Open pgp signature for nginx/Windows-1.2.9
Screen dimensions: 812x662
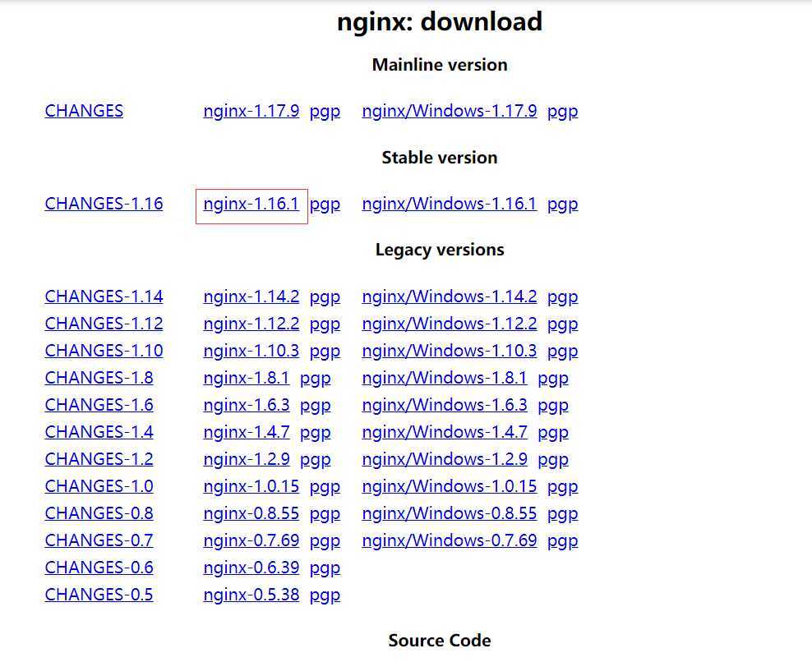pyautogui.click(x=553, y=460)
